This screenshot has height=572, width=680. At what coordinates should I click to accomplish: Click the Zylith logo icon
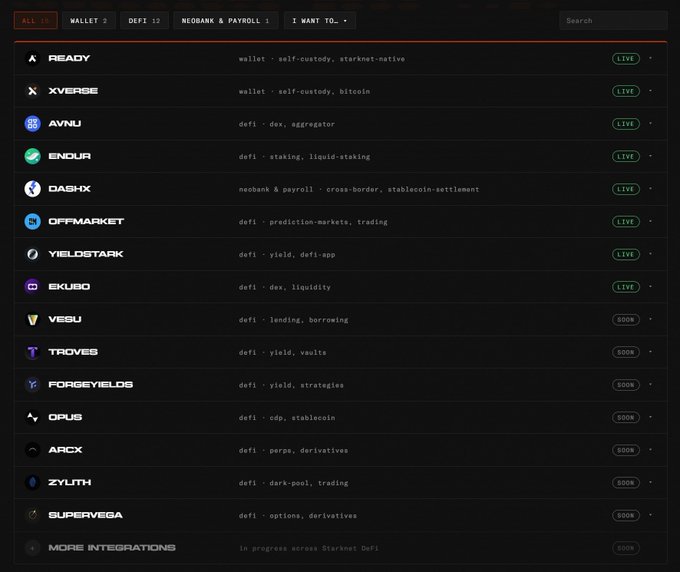[x=33, y=482]
